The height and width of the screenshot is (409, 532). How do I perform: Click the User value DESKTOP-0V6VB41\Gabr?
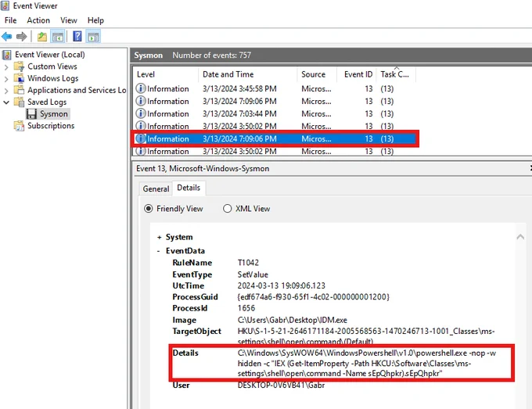coord(281,386)
